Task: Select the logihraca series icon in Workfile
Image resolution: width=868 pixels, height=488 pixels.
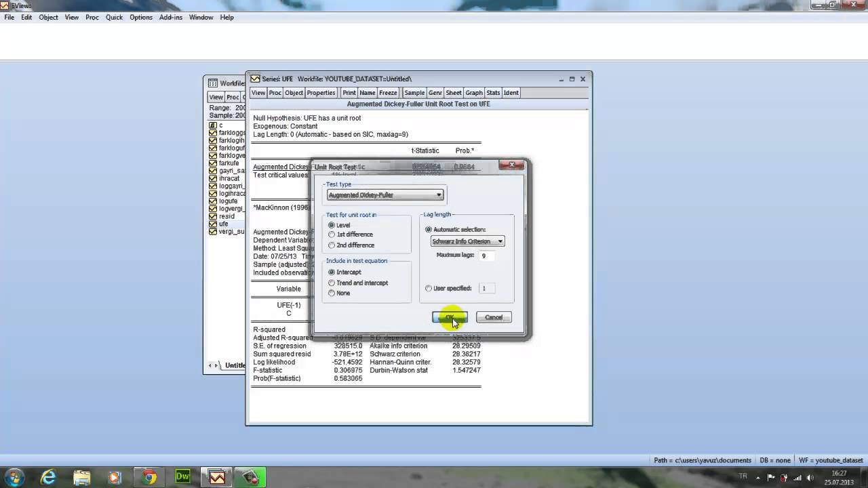Action: coord(212,194)
